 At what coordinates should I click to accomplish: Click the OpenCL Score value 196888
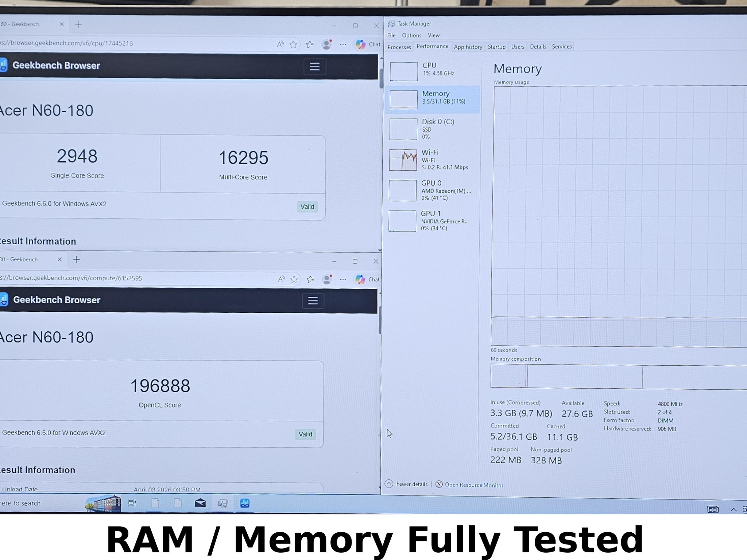pos(160,386)
